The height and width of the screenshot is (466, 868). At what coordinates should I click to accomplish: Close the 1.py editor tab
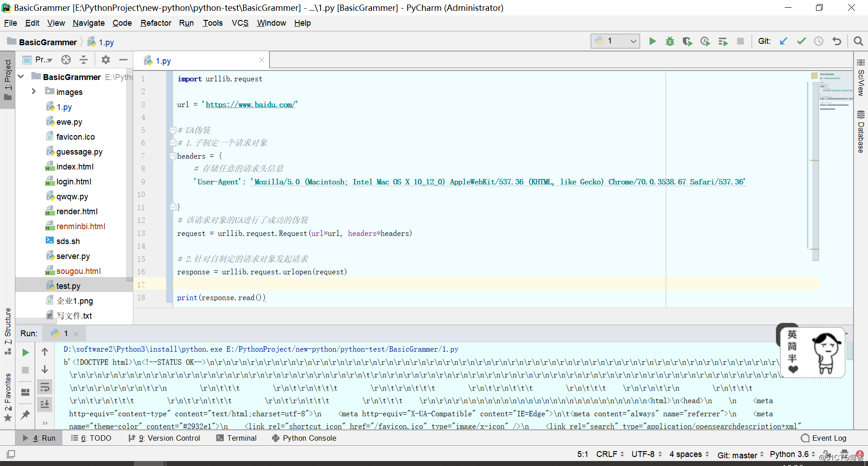[262, 60]
